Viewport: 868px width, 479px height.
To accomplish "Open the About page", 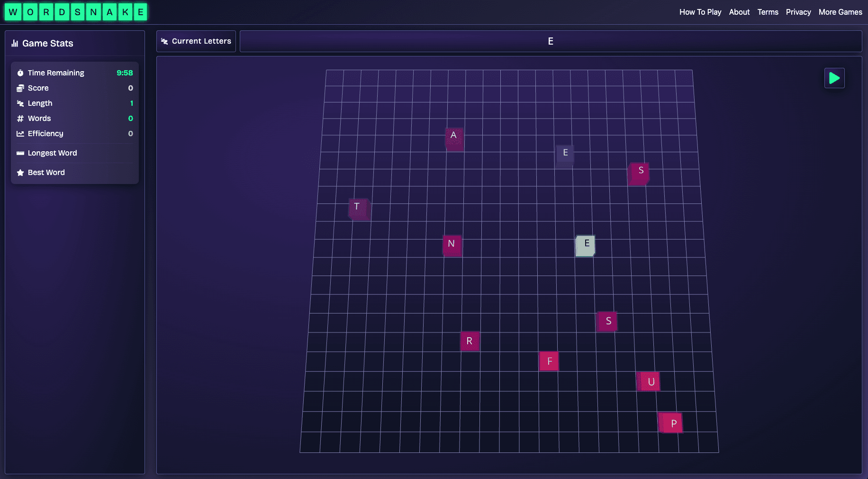I will pyautogui.click(x=739, y=12).
